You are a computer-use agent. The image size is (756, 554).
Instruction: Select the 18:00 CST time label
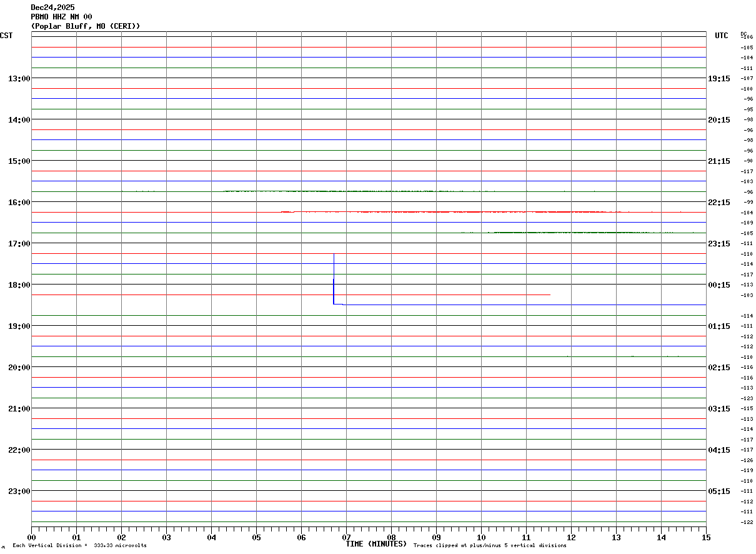(x=19, y=285)
